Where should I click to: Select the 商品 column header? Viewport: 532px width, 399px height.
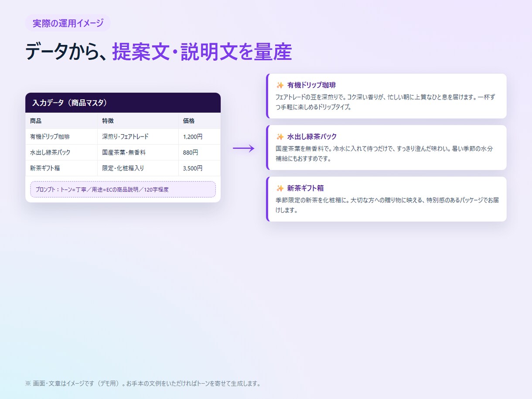coord(61,121)
